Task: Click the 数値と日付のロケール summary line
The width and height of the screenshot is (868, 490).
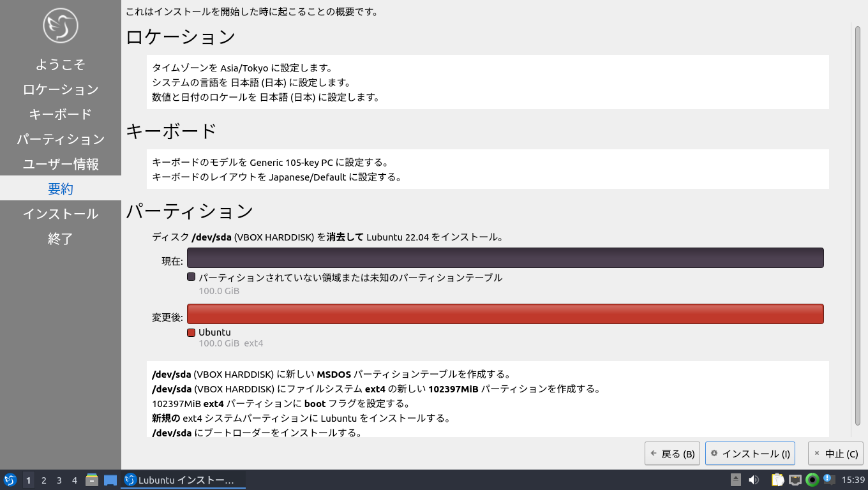Action: (266, 98)
